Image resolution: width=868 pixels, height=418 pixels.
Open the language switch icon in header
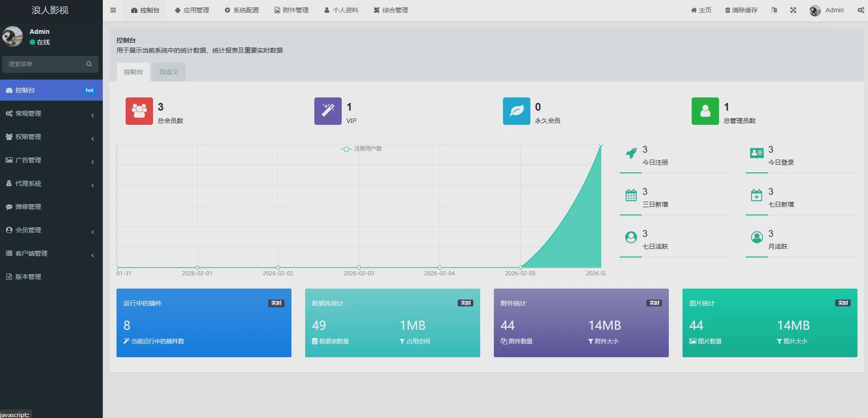pos(774,10)
